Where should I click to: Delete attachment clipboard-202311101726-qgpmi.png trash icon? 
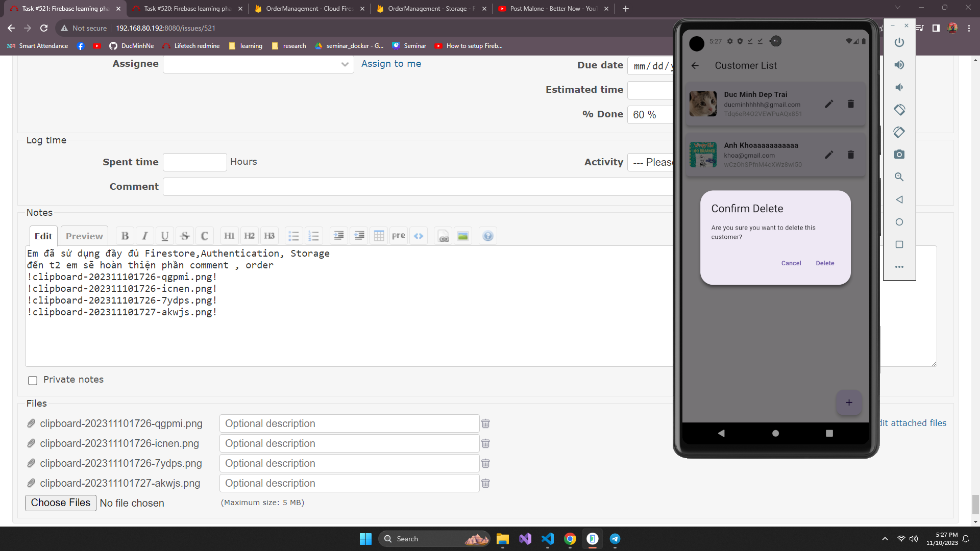coord(485,423)
